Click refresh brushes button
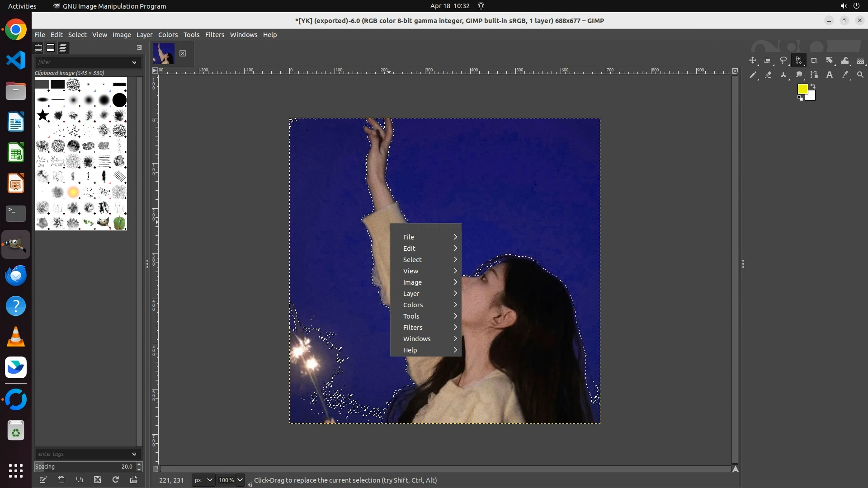 (x=116, y=479)
